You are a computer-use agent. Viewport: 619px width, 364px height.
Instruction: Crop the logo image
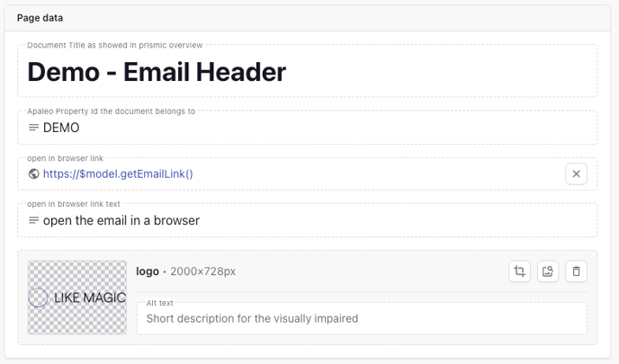519,271
